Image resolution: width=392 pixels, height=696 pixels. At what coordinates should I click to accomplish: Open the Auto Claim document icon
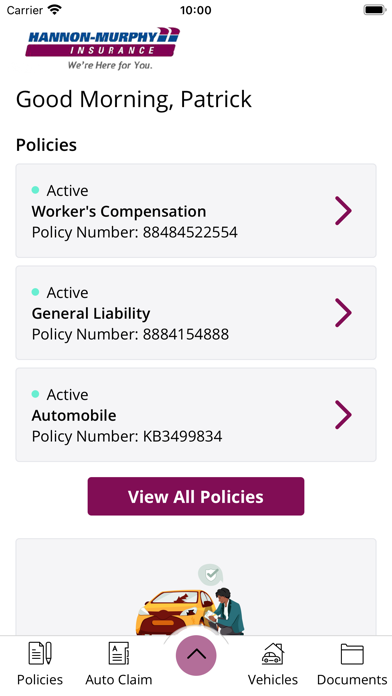point(119,653)
